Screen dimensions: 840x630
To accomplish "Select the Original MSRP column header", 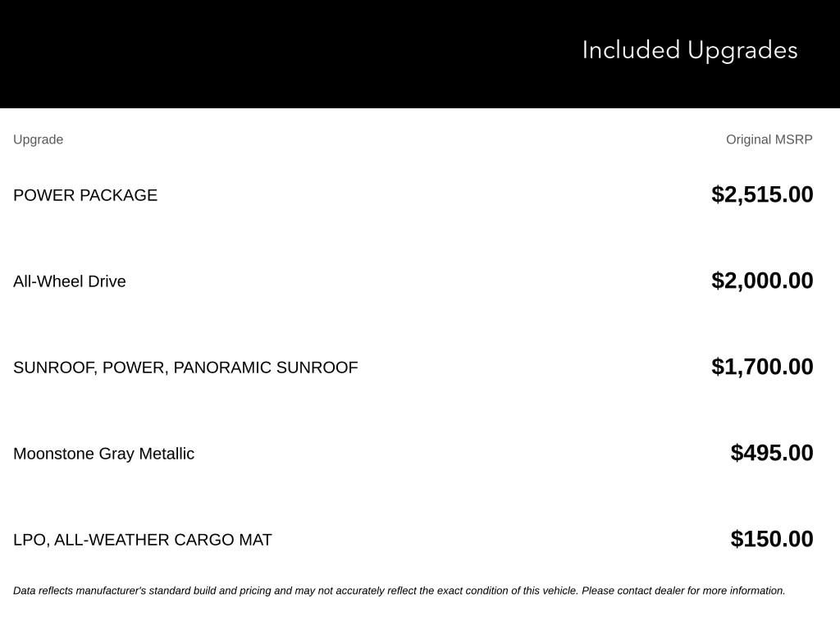I will tap(769, 139).
